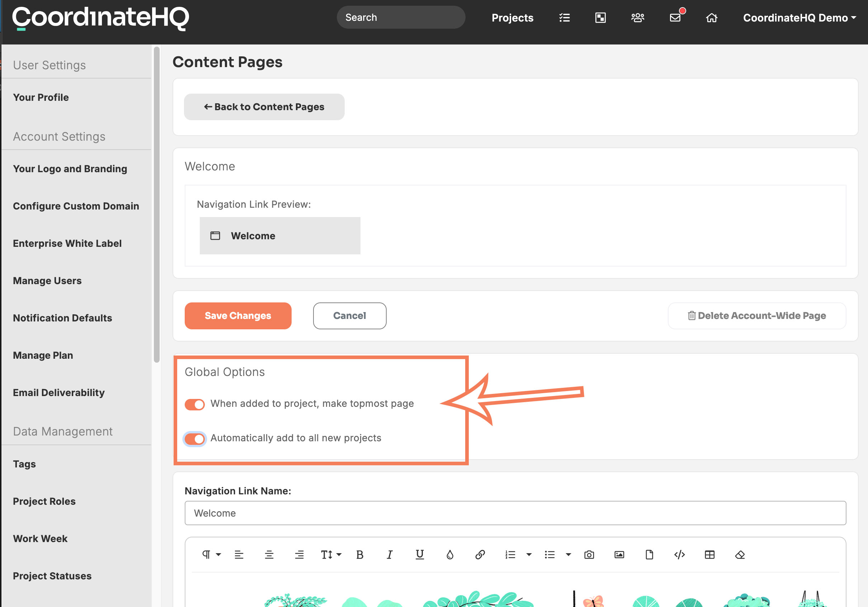Screen dimensions: 868x607
Task: Insert a file using the document icon
Action: [650, 554]
